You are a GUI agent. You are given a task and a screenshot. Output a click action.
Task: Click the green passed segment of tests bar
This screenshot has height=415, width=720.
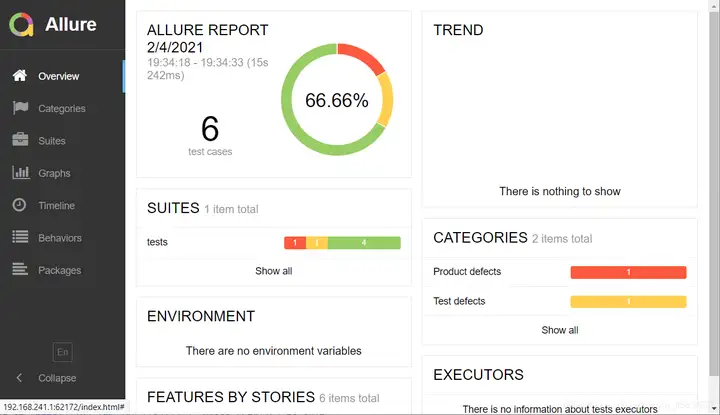364,242
